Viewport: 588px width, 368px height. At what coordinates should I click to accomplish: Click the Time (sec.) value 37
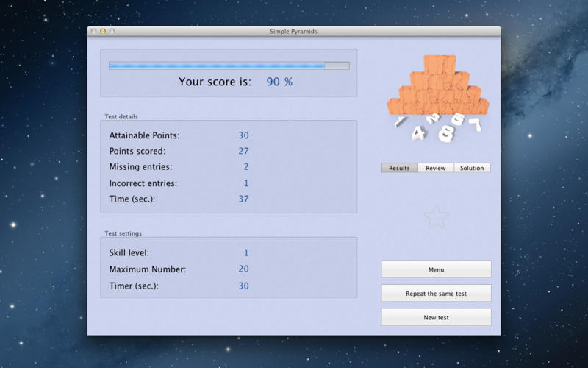[x=243, y=199]
